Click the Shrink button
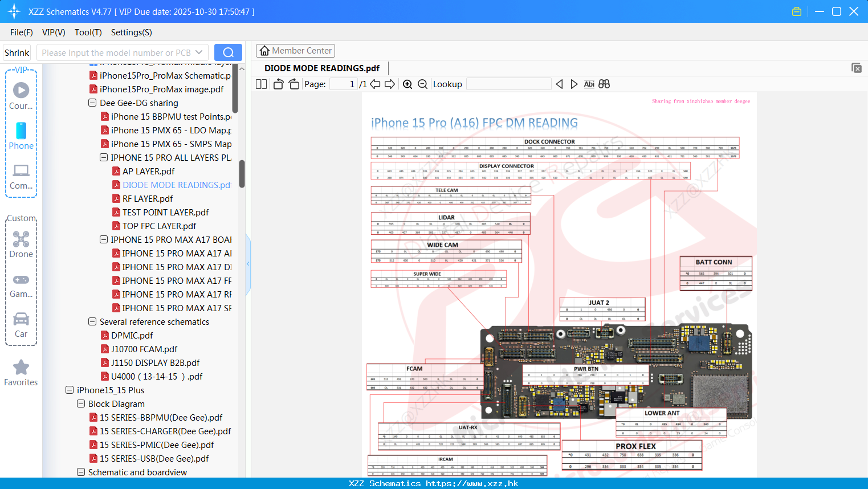This screenshot has height=489, width=868. pos(17,52)
